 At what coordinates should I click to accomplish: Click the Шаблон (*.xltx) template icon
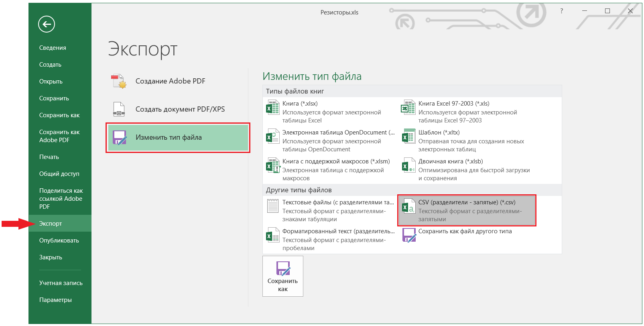408,137
